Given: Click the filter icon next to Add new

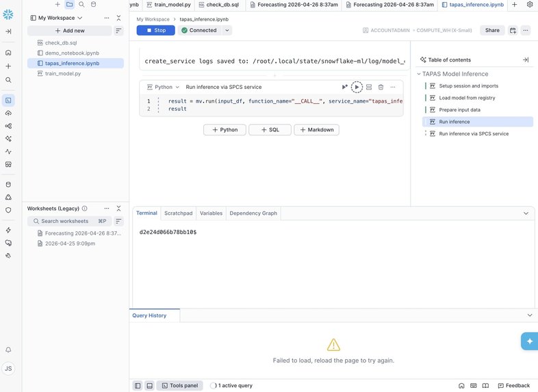Looking at the screenshot, I should [x=118, y=31].
